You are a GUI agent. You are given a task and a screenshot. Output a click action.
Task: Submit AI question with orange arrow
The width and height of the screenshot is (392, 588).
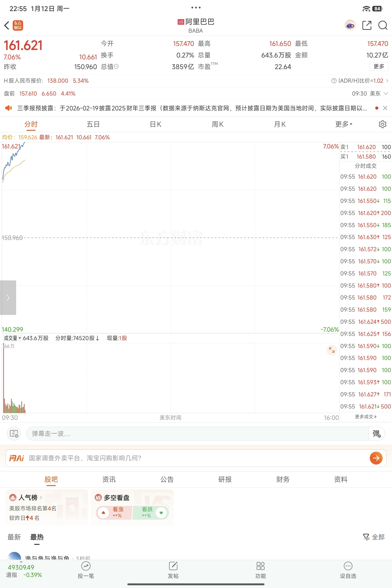click(x=376, y=458)
